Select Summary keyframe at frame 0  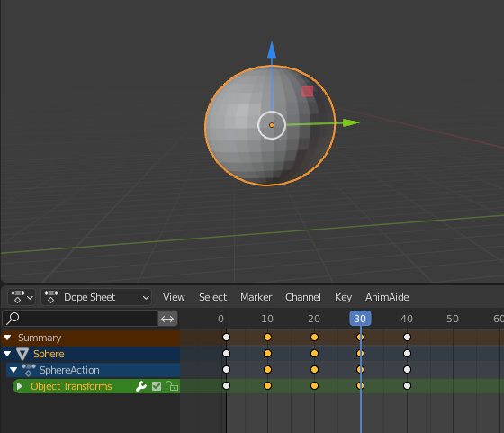226,338
